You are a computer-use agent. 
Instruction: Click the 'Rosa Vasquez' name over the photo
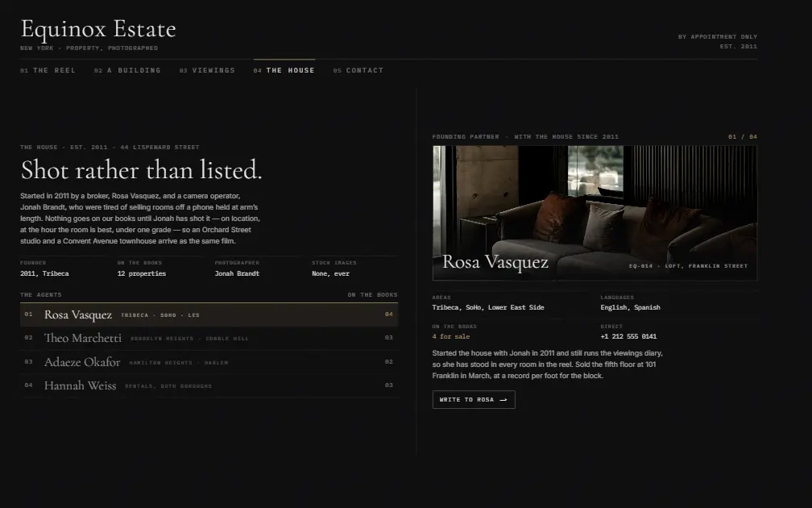(x=495, y=262)
